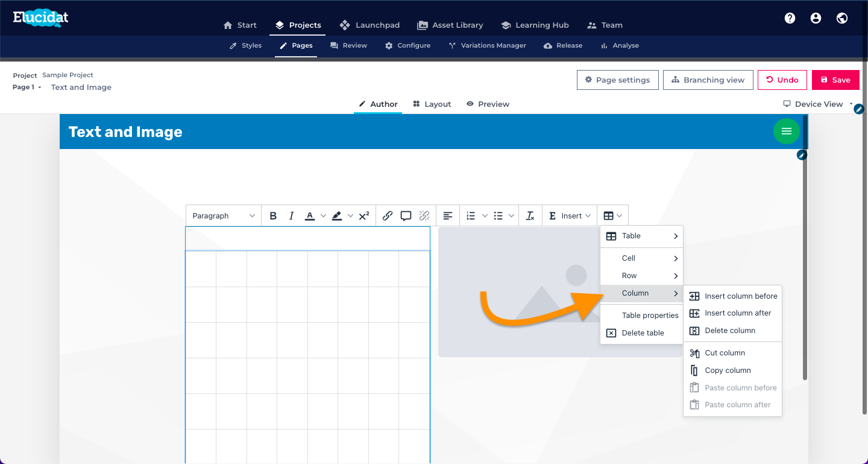Open the user account icon
This screenshot has height=464, width=868.
click(x=816, y=18)
